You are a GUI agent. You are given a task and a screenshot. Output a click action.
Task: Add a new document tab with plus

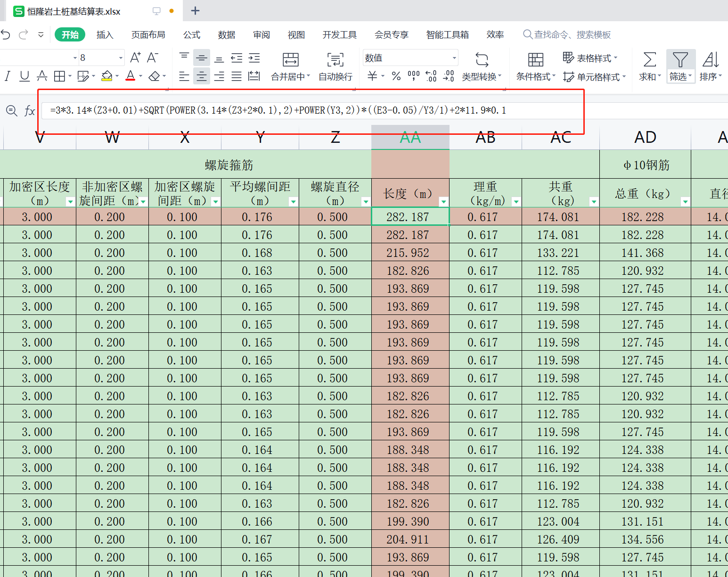(x=195, y=11)
